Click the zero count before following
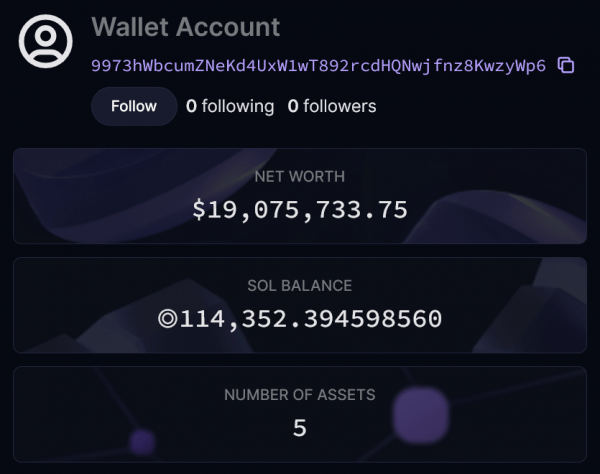Screen dimensions: 600x474 pos(191,106)
